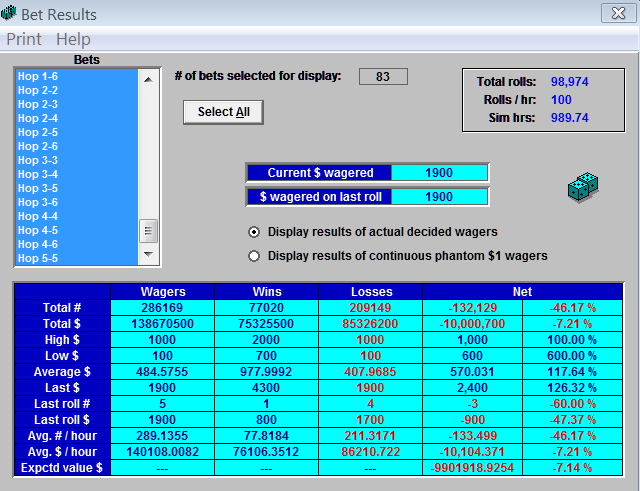Click Expctd value percent -7.14 %

click(x=573, y=468)
